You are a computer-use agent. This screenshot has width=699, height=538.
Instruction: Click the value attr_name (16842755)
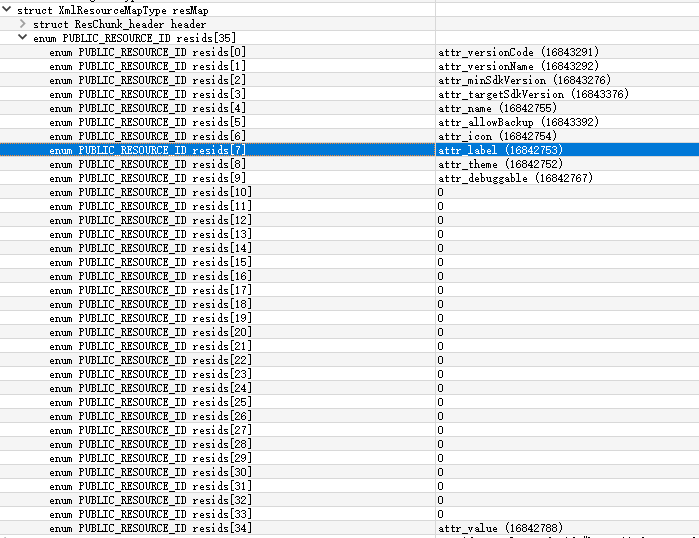tap(498, 108)
